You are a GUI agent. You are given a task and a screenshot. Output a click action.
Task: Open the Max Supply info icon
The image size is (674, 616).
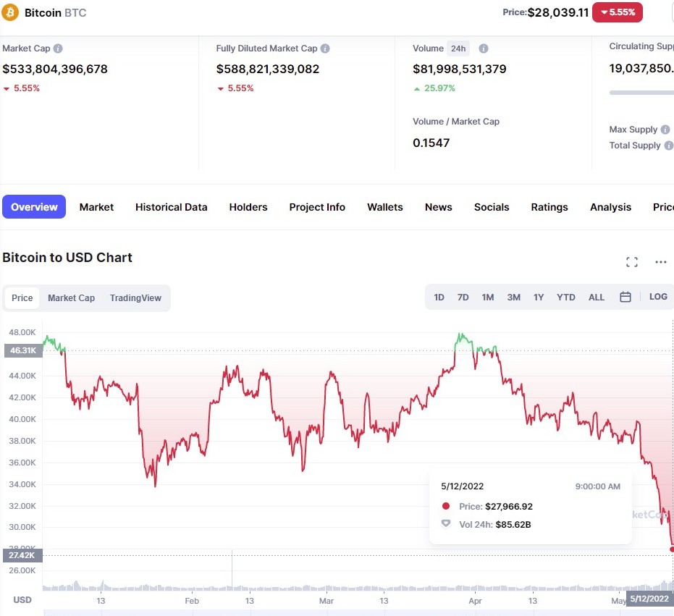tap(665, 130)
